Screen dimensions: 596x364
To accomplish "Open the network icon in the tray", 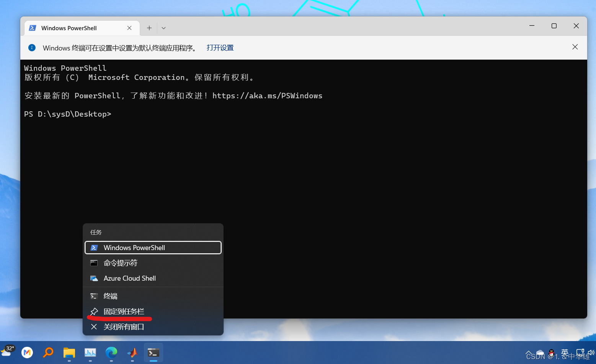I will tap(580, 353).
